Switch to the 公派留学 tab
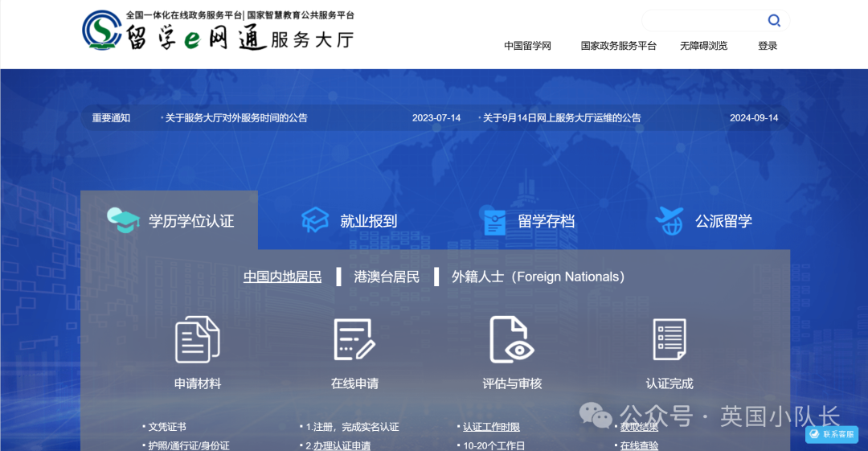The height and width of the screenshot is (451, 868). click(703, 220)
